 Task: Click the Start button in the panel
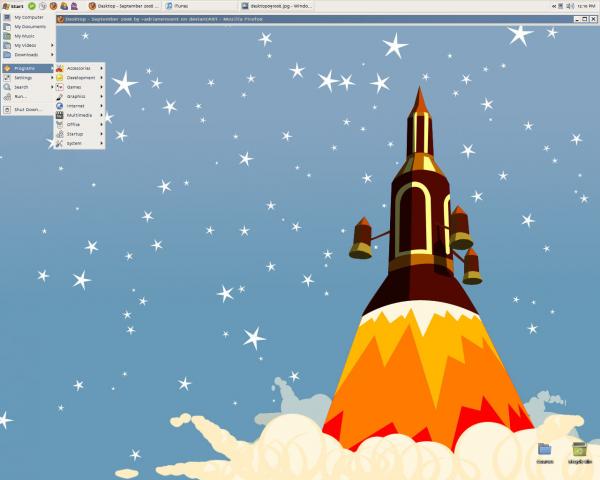(x=13, y=6)
